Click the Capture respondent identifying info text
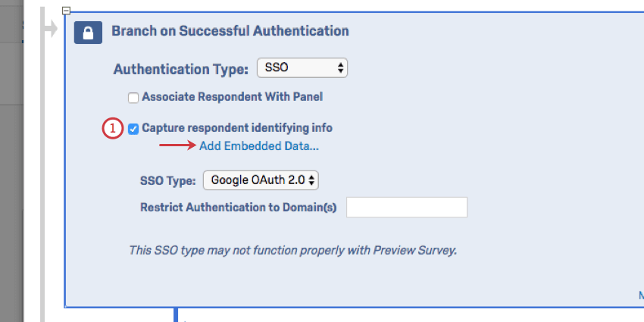 pos(237,128)
